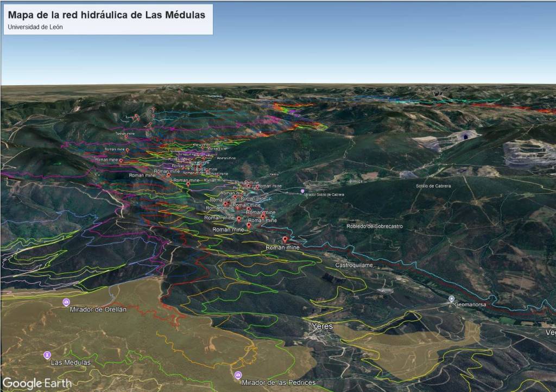Click the Sotillo de Cabrera place name
This screenshot has width=556, height=392.
tap(433, 186)
